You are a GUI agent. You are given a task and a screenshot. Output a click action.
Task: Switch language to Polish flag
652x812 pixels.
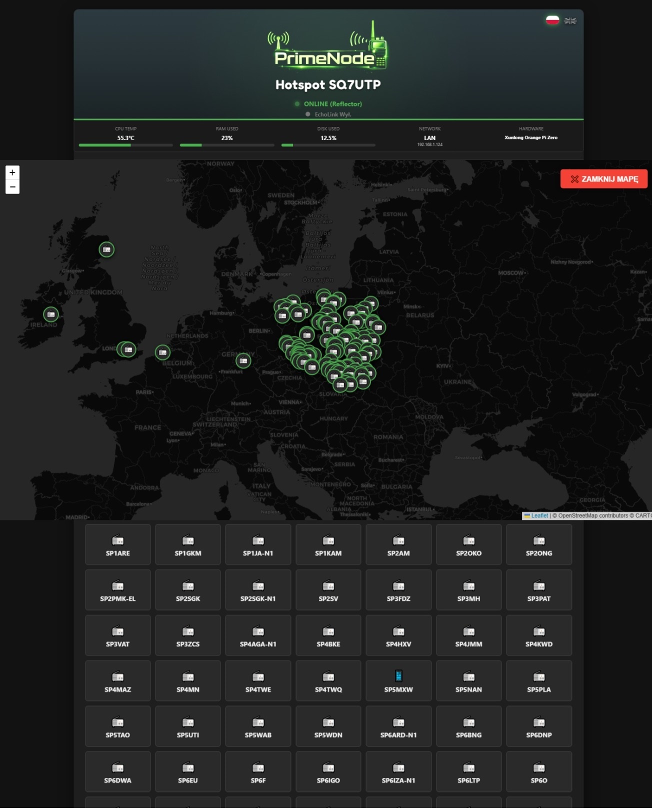[552, 20]
